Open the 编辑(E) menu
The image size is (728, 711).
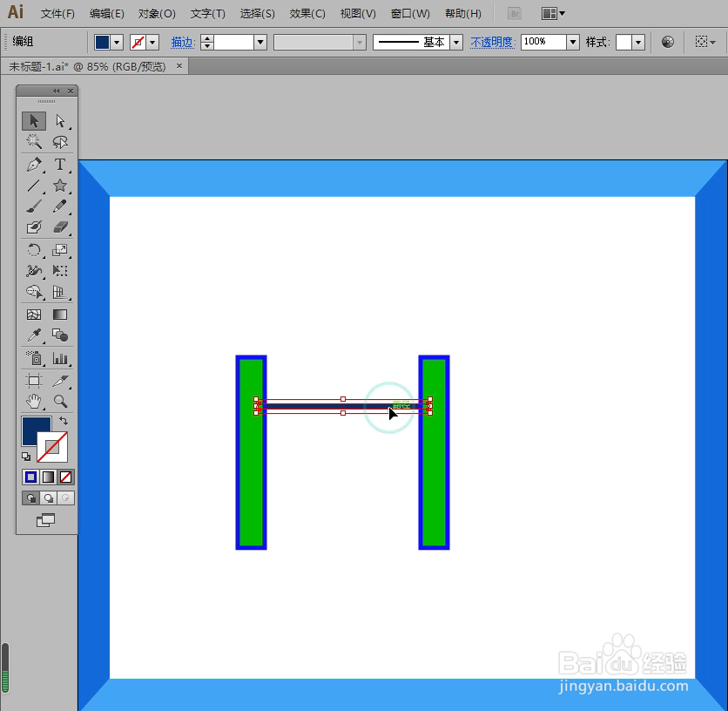point(107,14)
